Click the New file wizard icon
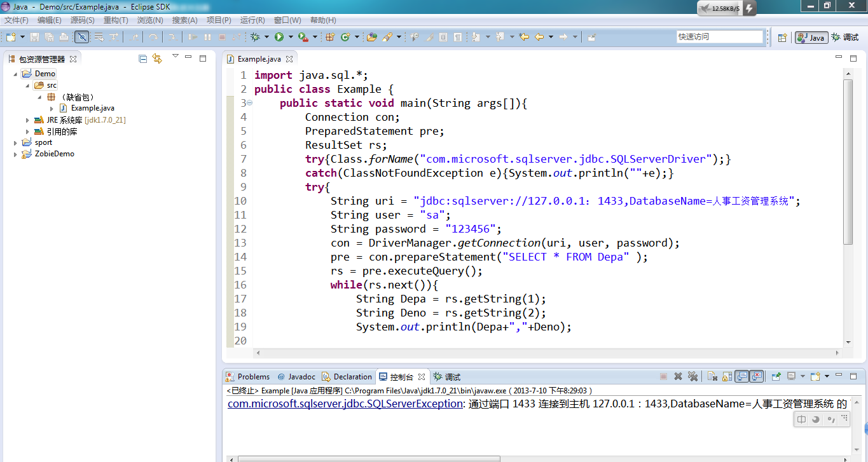868x462 pixels. 11,37
